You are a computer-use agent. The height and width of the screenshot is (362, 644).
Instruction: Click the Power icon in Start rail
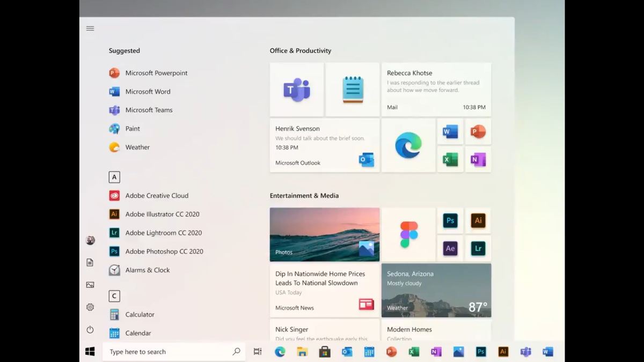click(90, 330)
